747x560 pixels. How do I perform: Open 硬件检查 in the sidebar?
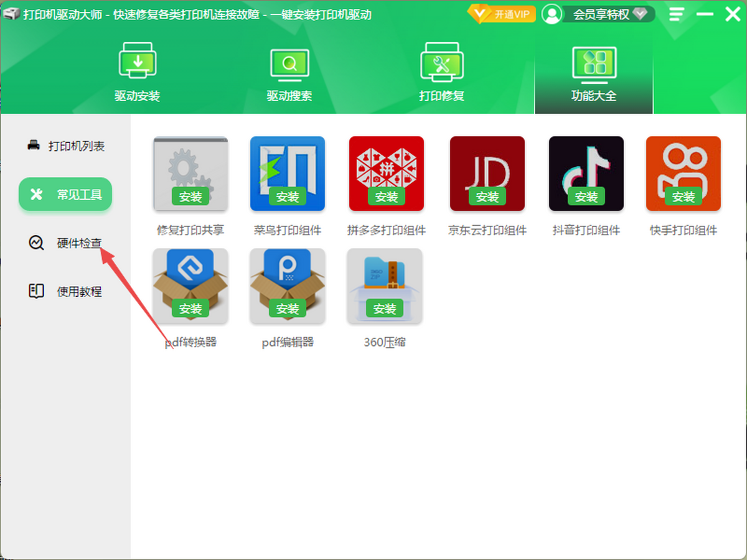[x=65, y=243]
